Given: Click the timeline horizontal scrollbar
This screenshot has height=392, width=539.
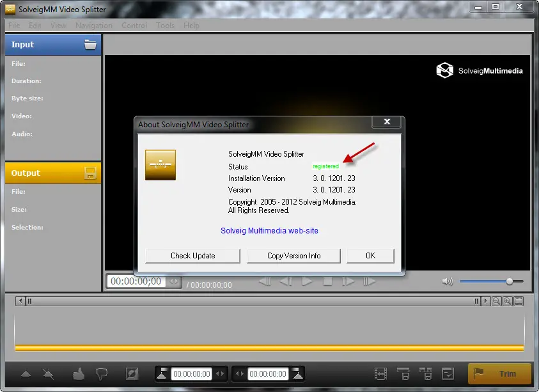Looking at the screenshot, I should (x=253, y=301).
